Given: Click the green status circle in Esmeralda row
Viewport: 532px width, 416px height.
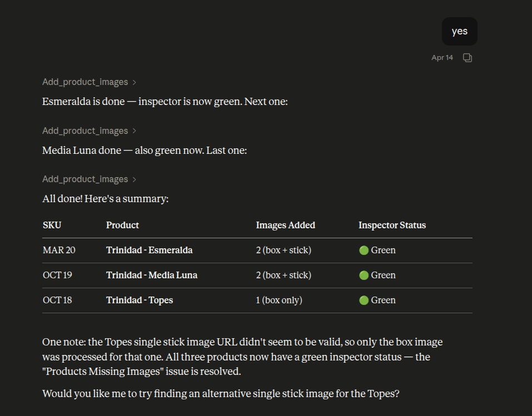Looking at the screenshot, I should 364,250.
